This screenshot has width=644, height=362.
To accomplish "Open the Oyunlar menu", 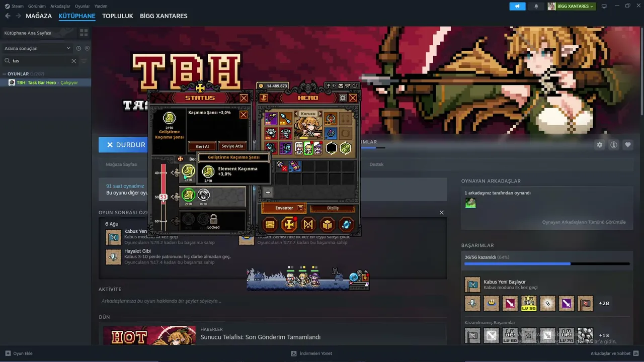I will pyautogui.click(x=82, y=6).
